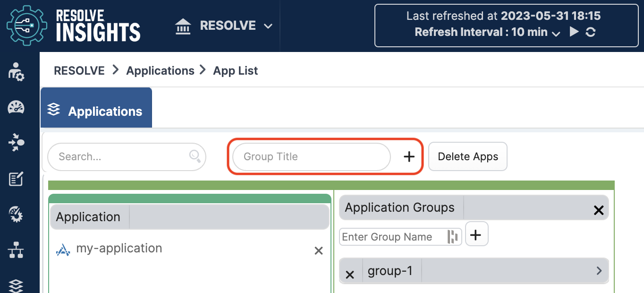Open the dashboard gauge sidebar icon
The width and height of the screenshot is (644, 293).
coord(16,107)
